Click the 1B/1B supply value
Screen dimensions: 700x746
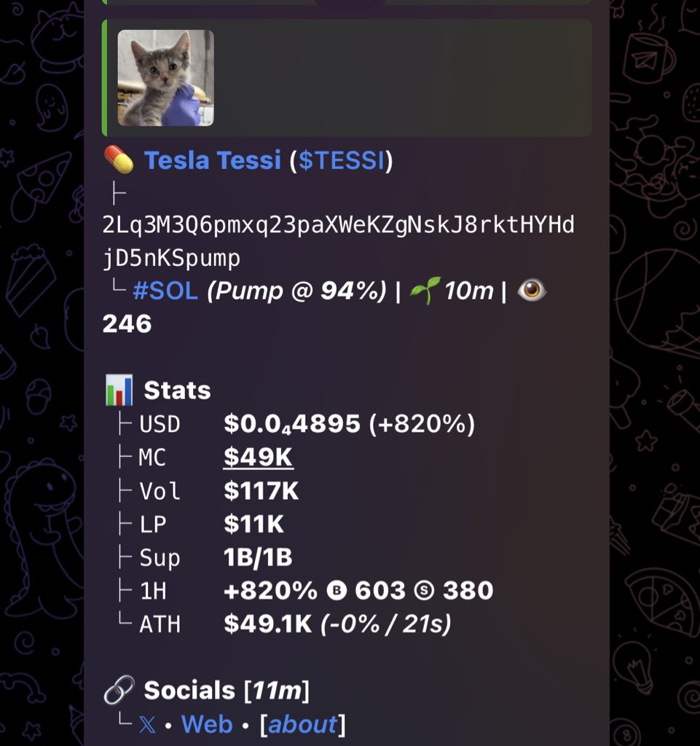click(x=258, y=558)
